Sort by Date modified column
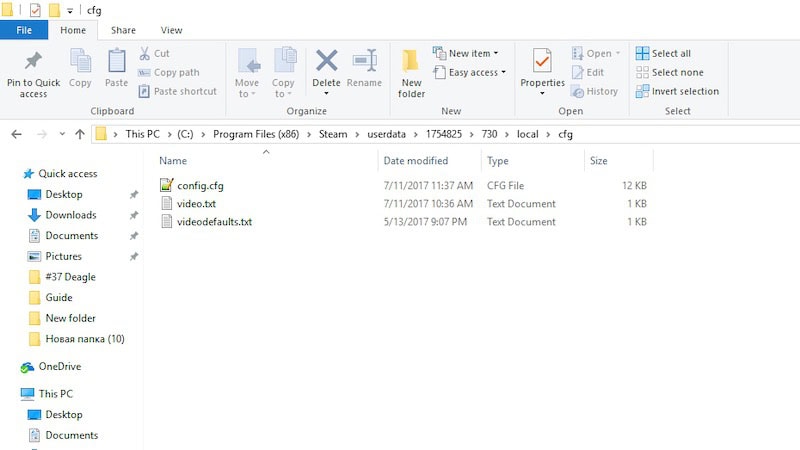Image resolution: width=800 pixels, height=450 pixels. pos(416,161)
